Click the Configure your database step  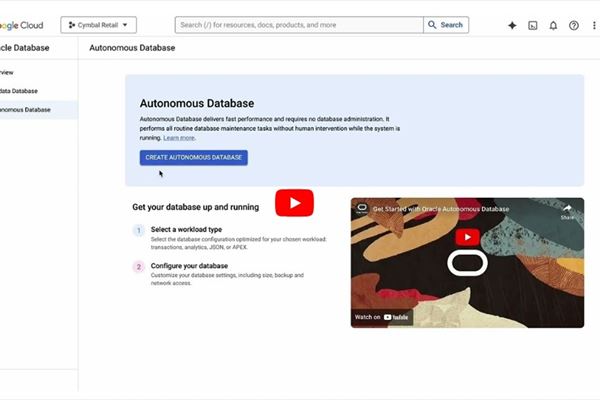click(189, 266)
